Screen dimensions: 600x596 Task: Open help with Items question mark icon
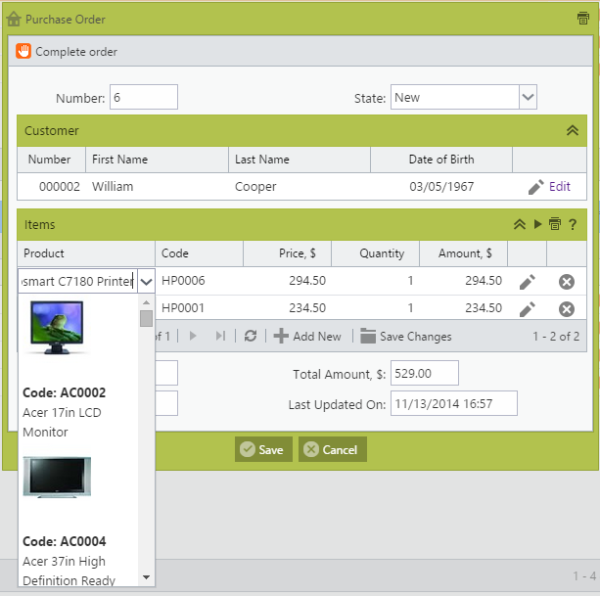(x=572, y=224)
